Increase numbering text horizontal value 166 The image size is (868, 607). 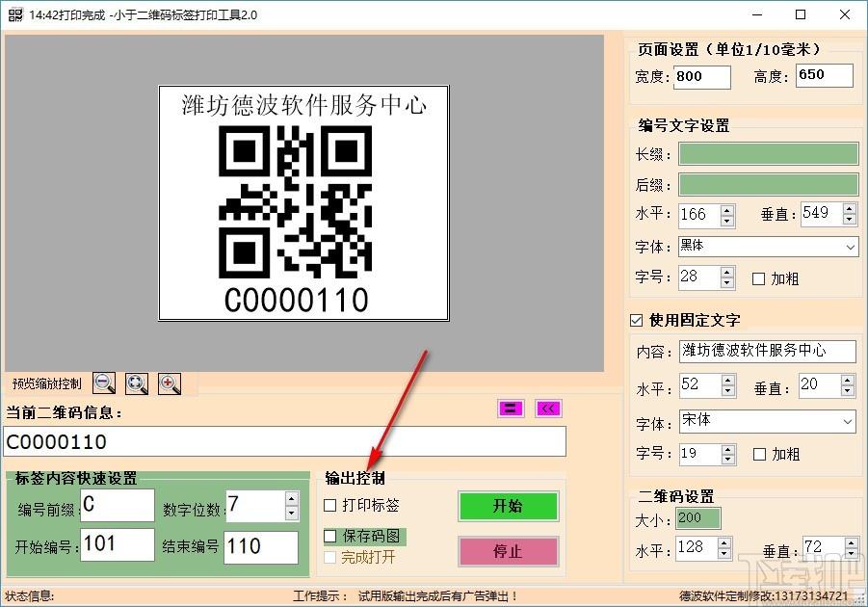727,210
